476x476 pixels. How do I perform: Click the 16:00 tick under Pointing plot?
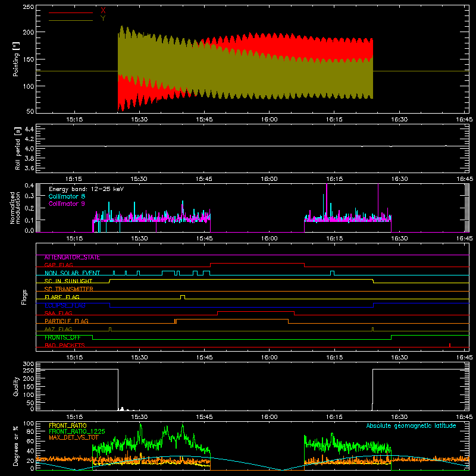point(270,120)
